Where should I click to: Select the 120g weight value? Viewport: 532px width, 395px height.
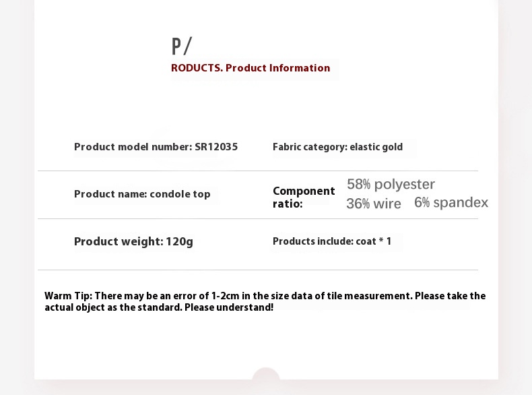pos(180,241)
